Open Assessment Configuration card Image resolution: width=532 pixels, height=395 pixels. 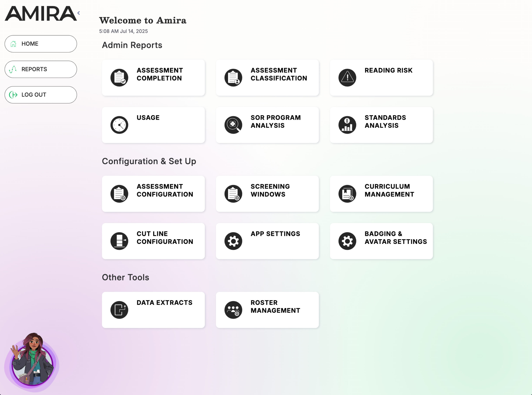tap(153, 194)
